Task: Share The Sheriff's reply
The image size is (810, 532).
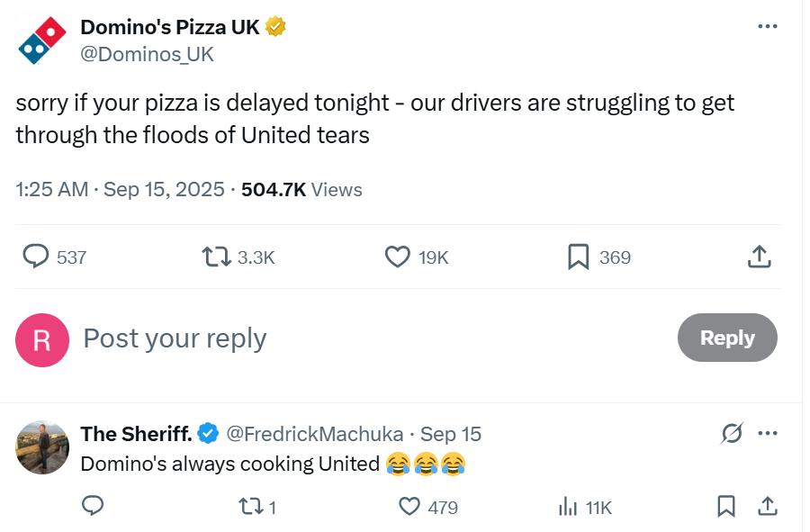Action: click(x=767, y=507)
